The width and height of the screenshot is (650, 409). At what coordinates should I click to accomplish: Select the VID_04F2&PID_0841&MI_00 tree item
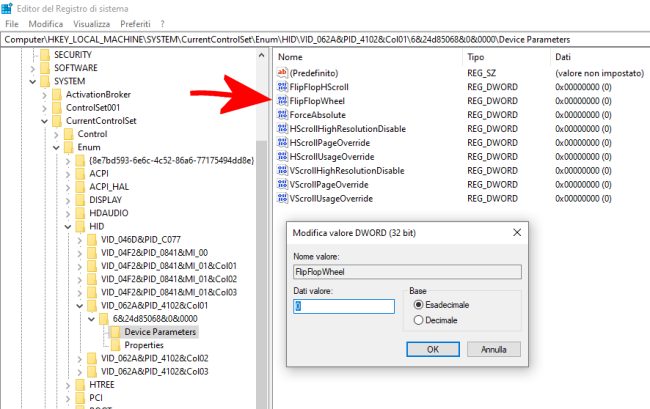[154, 253]
